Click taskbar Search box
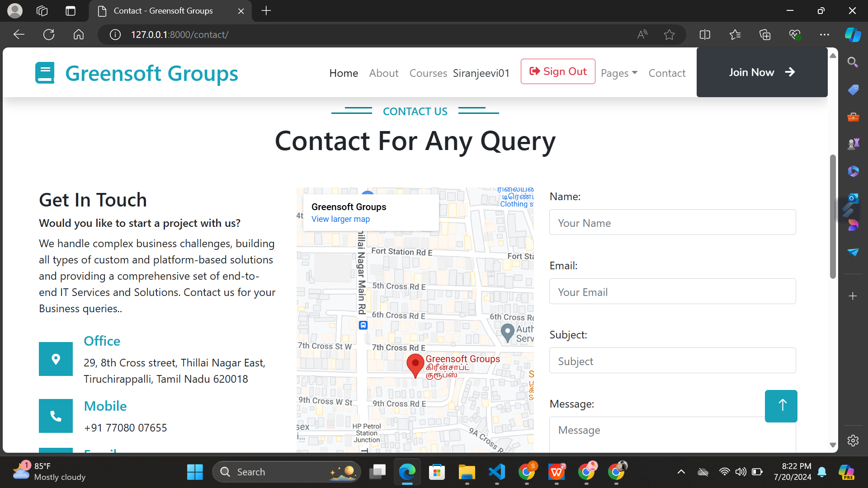The width and height of the screenshot is (868, 488). click(x=287, y=472)
